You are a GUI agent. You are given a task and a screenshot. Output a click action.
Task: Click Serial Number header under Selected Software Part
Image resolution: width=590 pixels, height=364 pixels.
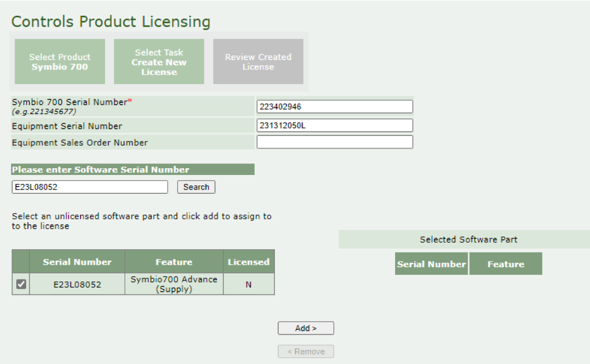pos(431,264)
